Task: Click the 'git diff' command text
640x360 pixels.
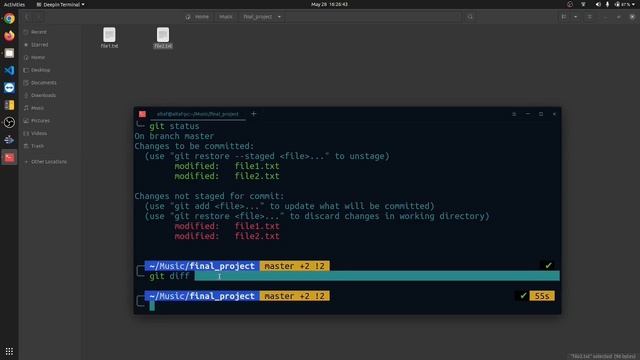Action: 169,276
